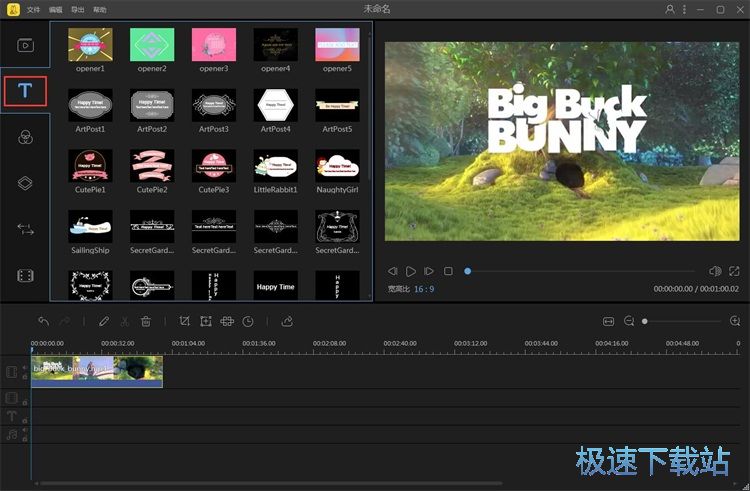Click the pencil edit icon in toolbar

[104, 321]
